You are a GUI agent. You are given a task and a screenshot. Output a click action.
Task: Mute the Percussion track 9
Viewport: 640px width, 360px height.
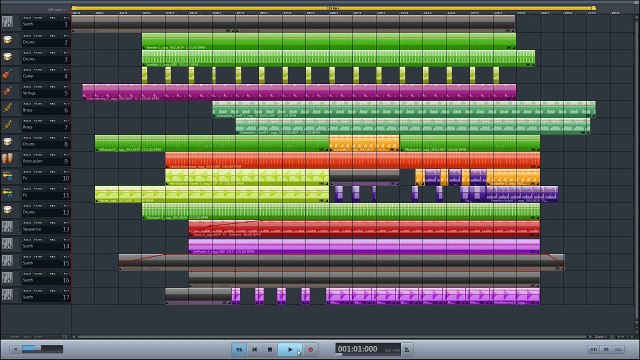pyautogui.click(x=37, y=155)
